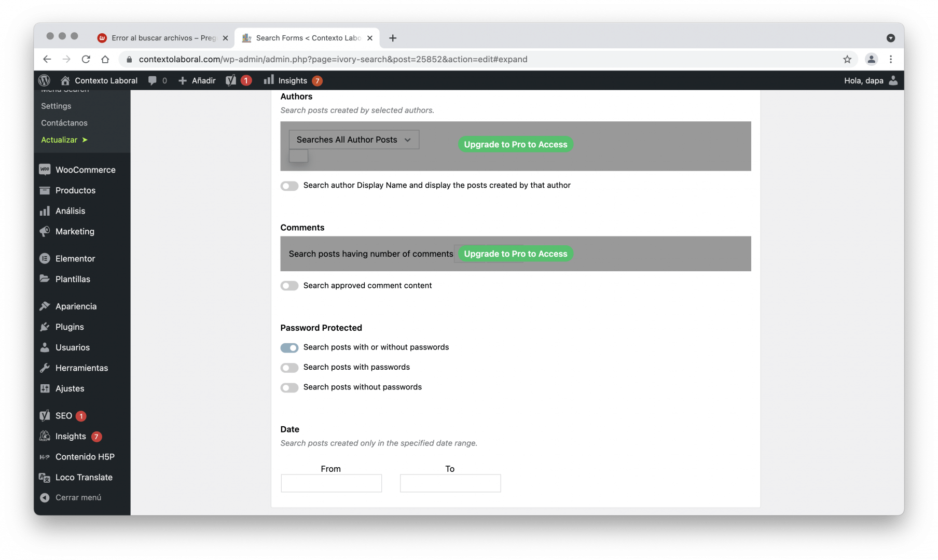Viewport: 938px width, 560px height.
Task: Open Marketing in the sidebar
Action: click(x=82, y=231)
